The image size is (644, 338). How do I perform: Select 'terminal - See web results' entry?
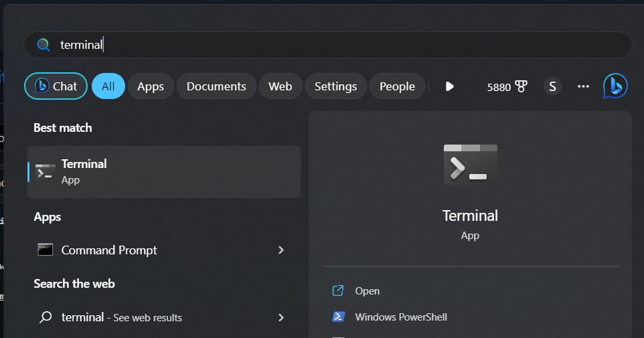(164, 317)
